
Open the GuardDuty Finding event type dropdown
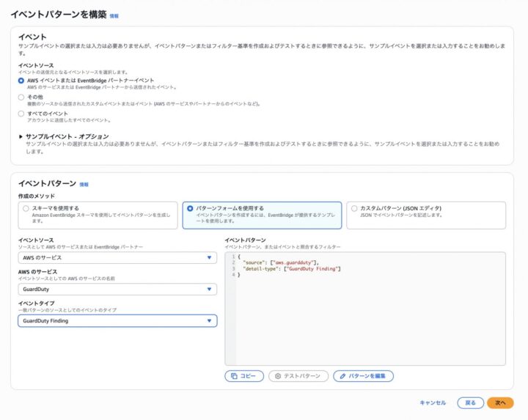click(x=117, y=321)
